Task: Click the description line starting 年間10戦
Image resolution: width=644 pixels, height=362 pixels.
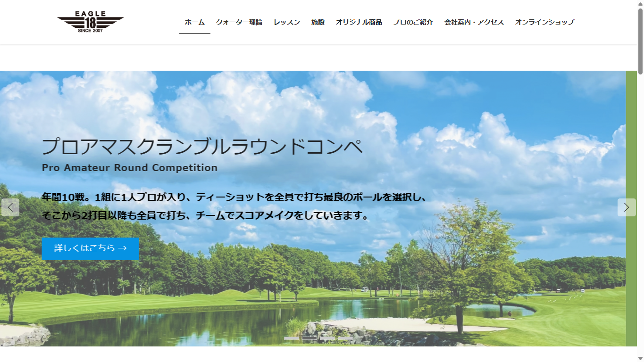Action: [x=234, y=197]
